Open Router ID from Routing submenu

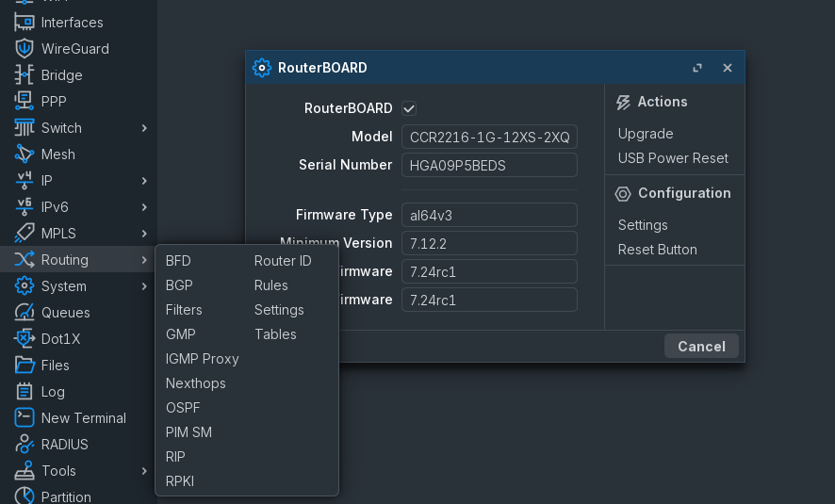pos(283,261)
